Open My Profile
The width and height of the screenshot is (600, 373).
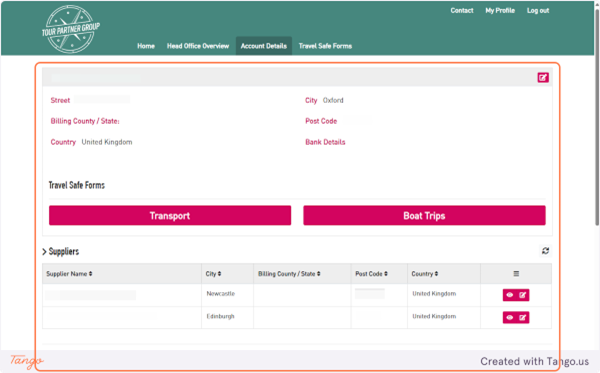pos(500,11)
